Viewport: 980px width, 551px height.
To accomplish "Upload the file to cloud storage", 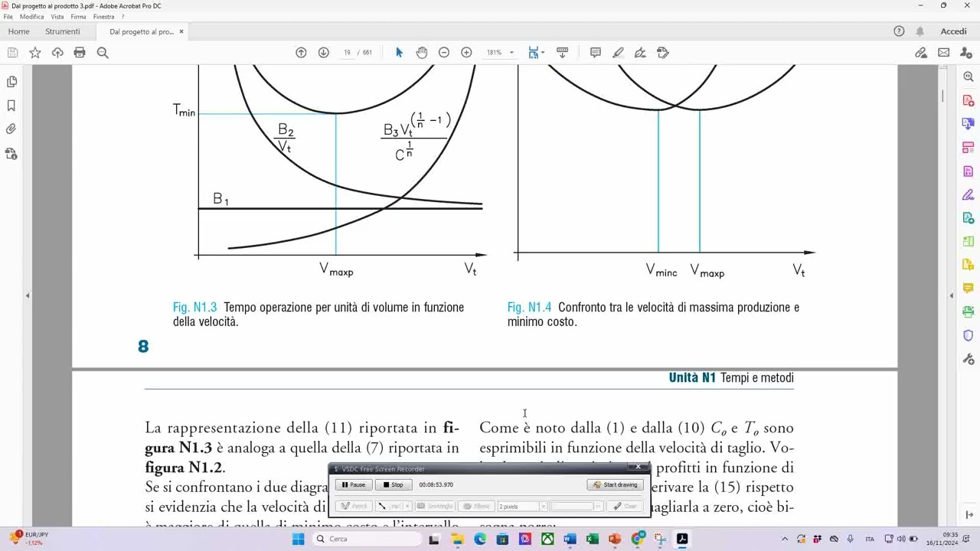I will (x=57, y=53).
